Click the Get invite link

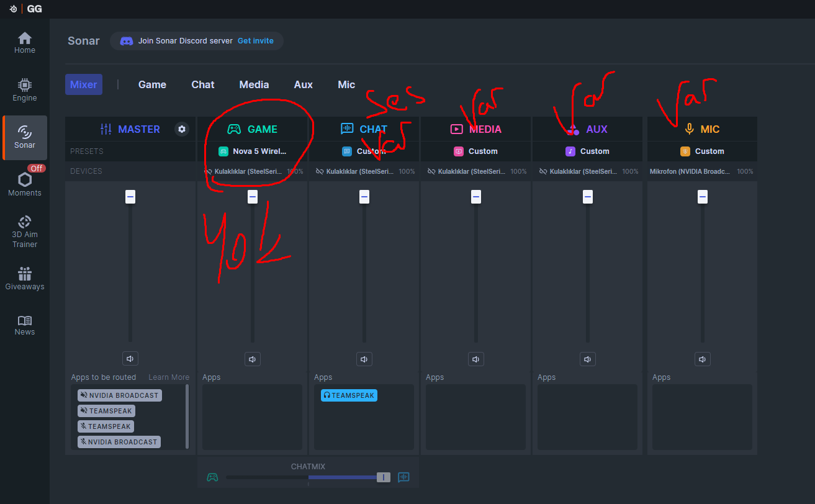tap(256, 41)
